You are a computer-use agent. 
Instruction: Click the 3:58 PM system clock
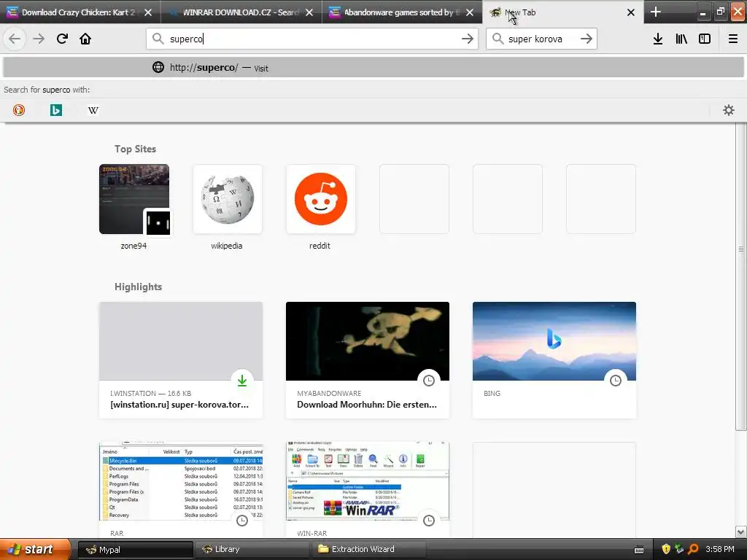[x=720, y=549]
